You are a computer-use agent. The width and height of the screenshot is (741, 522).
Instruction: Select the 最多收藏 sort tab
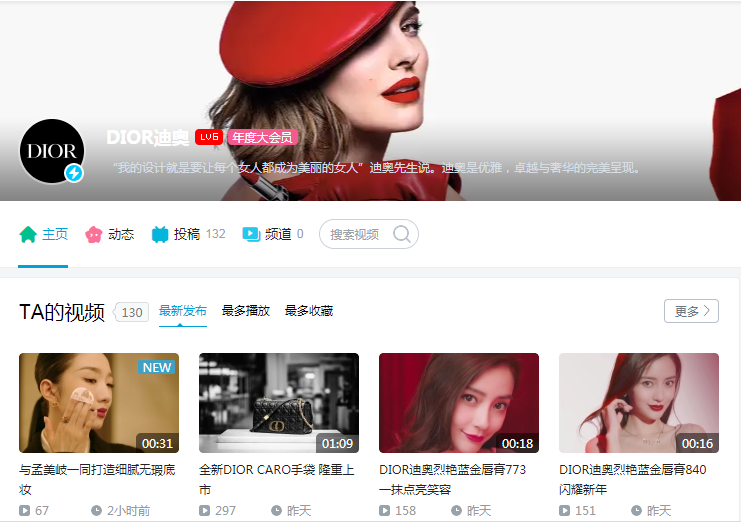tap(309, 311)
